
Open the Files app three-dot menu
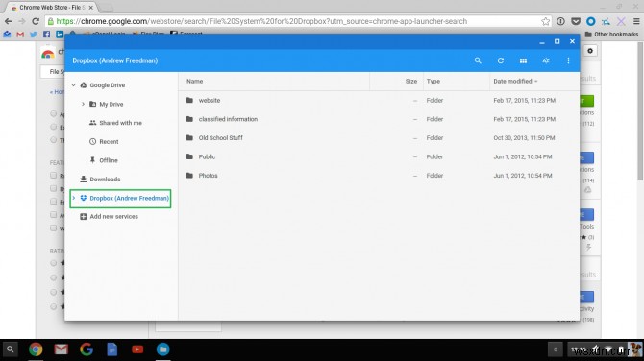568,60
